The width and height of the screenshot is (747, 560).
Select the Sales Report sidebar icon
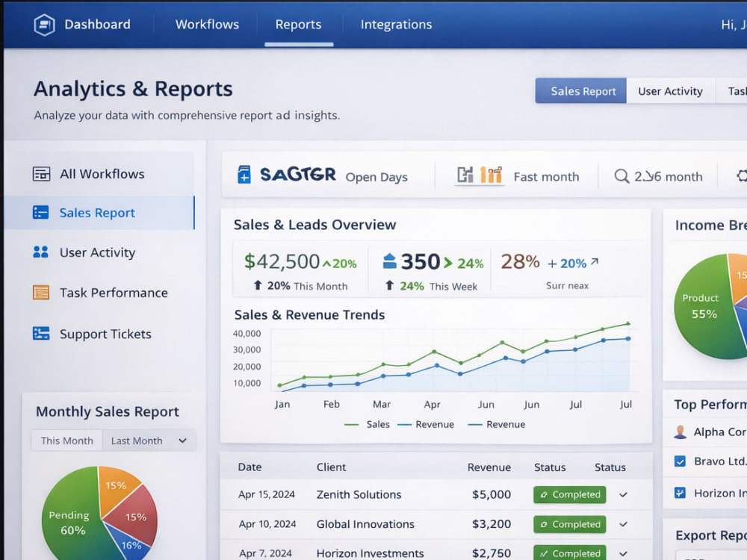40,212
